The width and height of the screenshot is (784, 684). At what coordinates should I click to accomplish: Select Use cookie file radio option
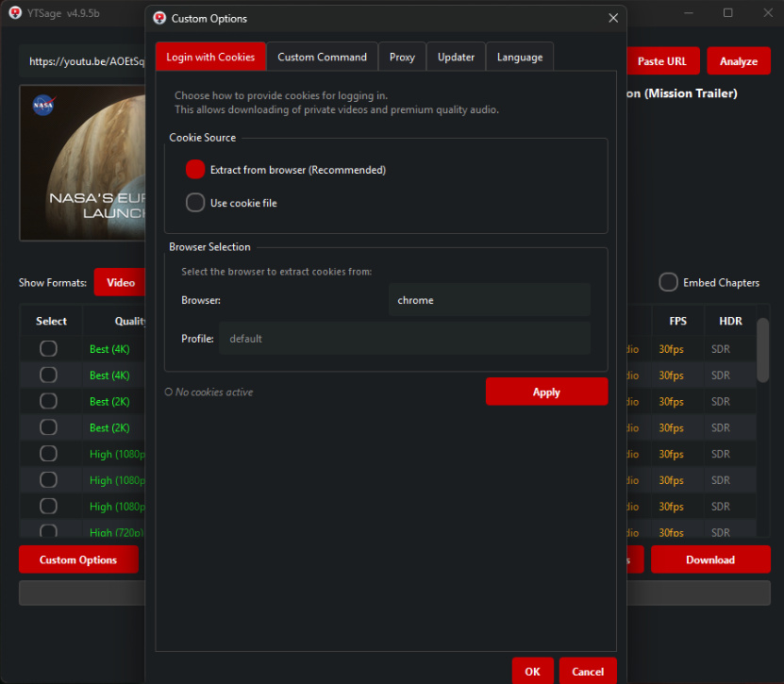[x=195, y=203]
